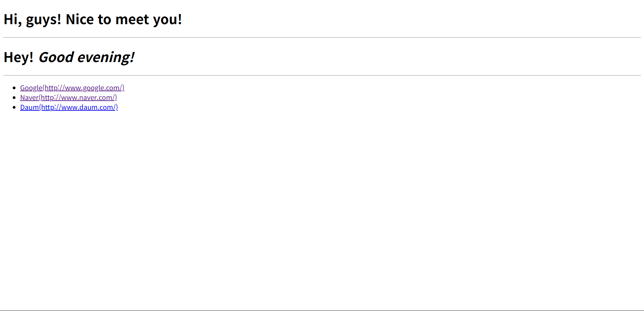Click the word "meet" in the top heading
Image resolution: width=644 pixels, height=311 pixels.
click(x=132, y=19)
